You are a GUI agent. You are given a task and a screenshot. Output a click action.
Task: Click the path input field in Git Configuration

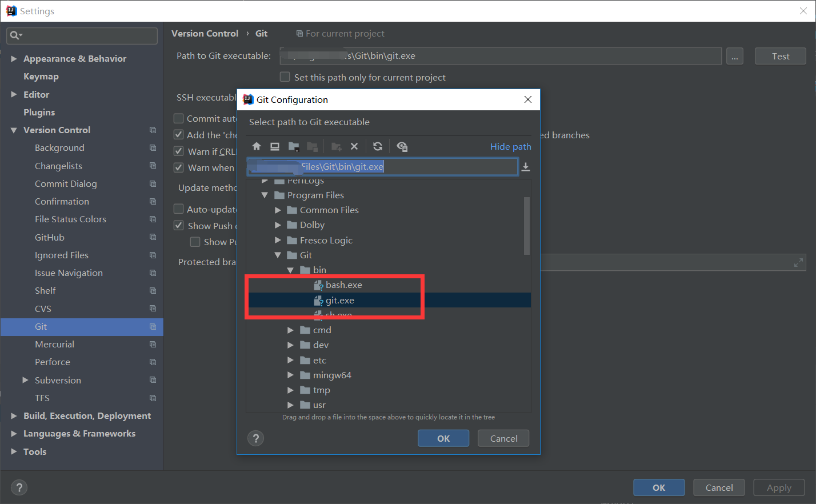383,166
